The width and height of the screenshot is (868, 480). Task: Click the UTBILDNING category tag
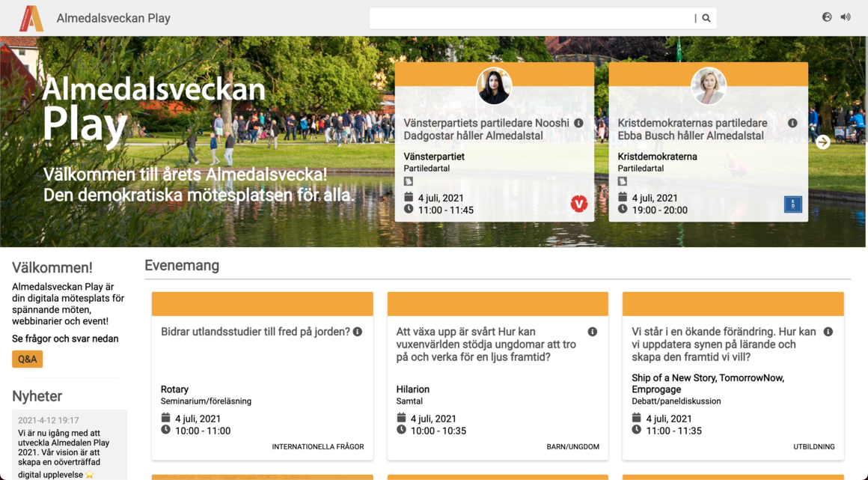(814, 447)
